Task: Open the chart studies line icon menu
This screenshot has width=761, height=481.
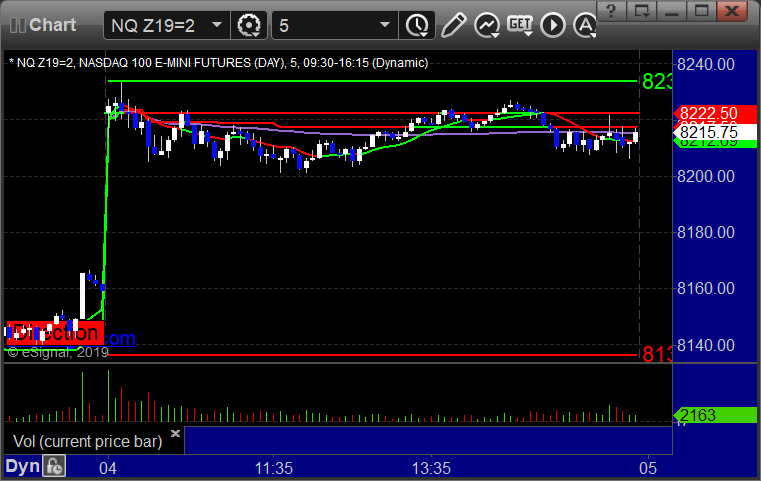Action: (487, 25)
